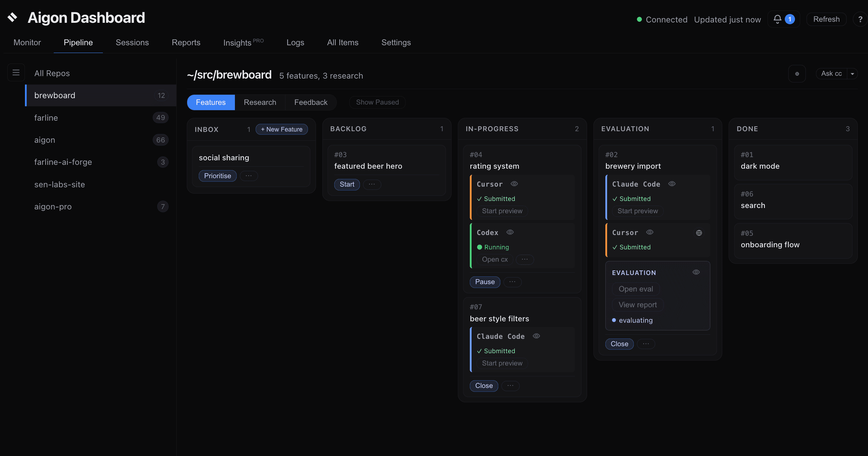Select the aigon-pro repo

click(101, 207)
